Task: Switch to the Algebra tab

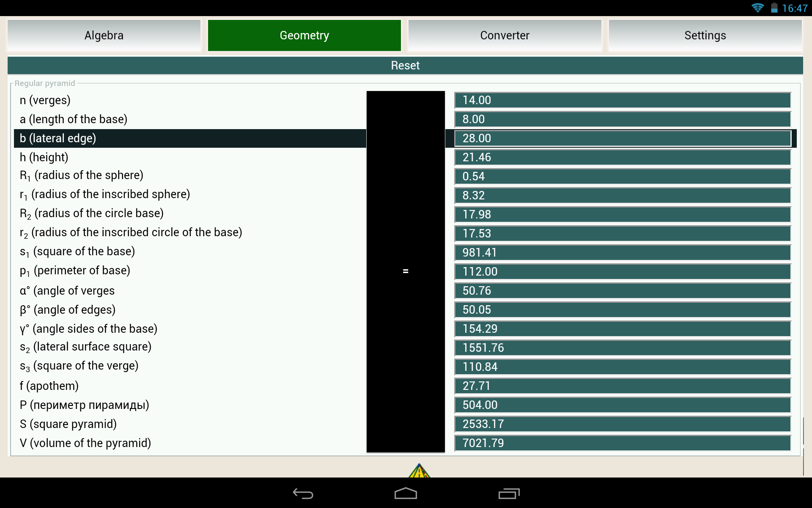Action: click(104, 36)
